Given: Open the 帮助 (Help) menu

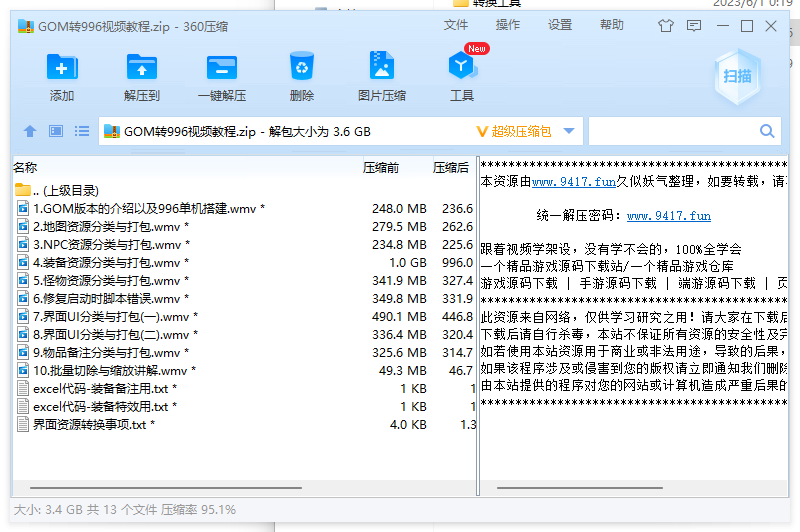Looking at the screenshot, I should click(612, 24).
